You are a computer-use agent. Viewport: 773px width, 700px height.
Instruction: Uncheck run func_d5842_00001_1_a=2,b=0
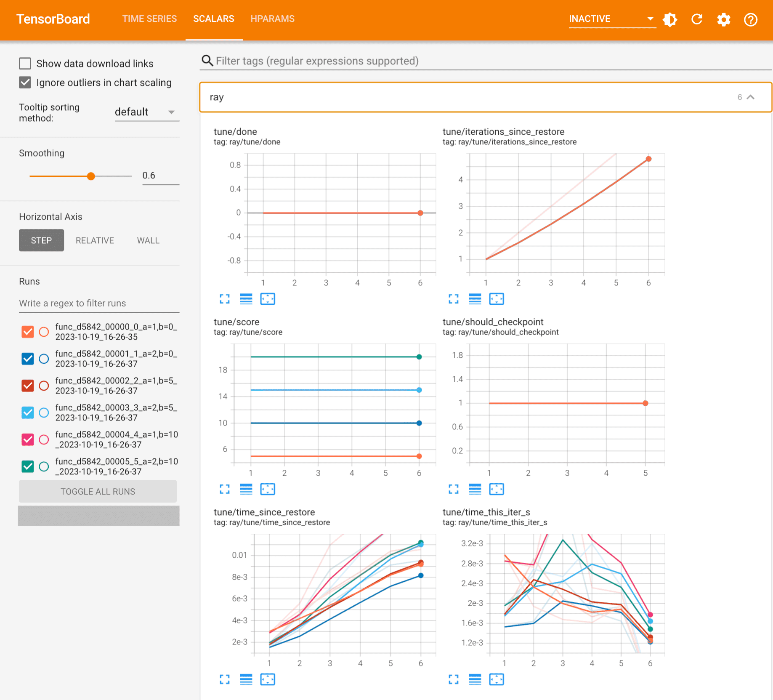28,359
